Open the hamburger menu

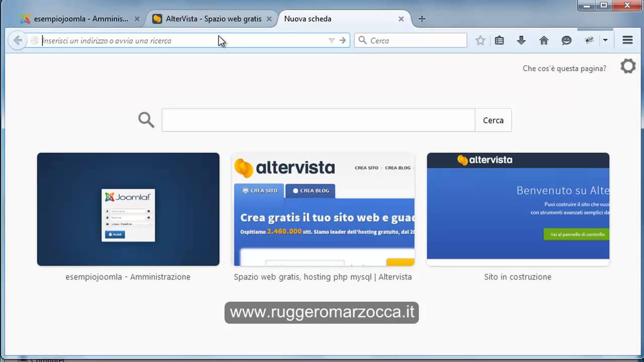pyautogui.click(x=627, y=41)
